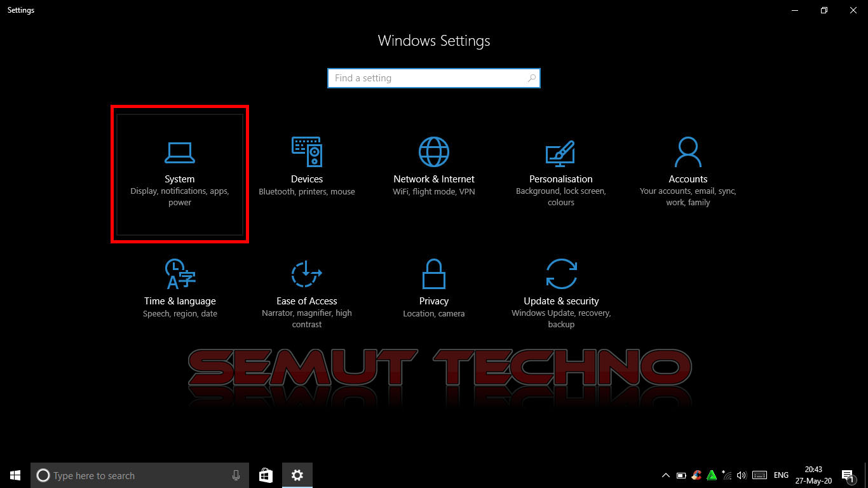Click the green triangle tray icon

coord(712,475)
